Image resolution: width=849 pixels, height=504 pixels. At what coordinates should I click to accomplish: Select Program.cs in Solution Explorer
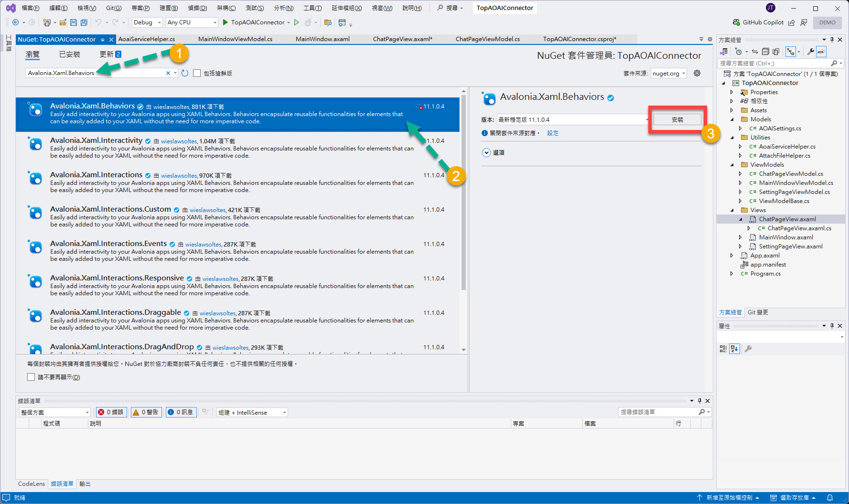coord(765,274)
